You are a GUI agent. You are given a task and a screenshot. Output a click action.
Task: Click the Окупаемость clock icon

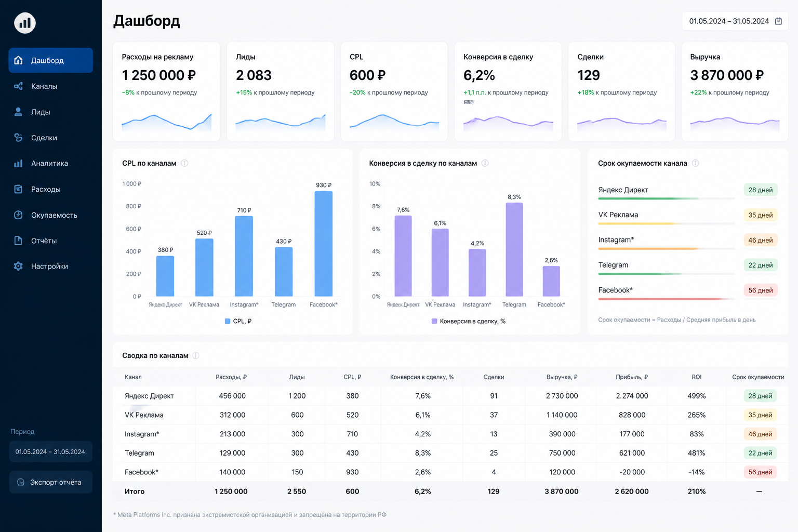pyautogui.click(x=19, y=215)
